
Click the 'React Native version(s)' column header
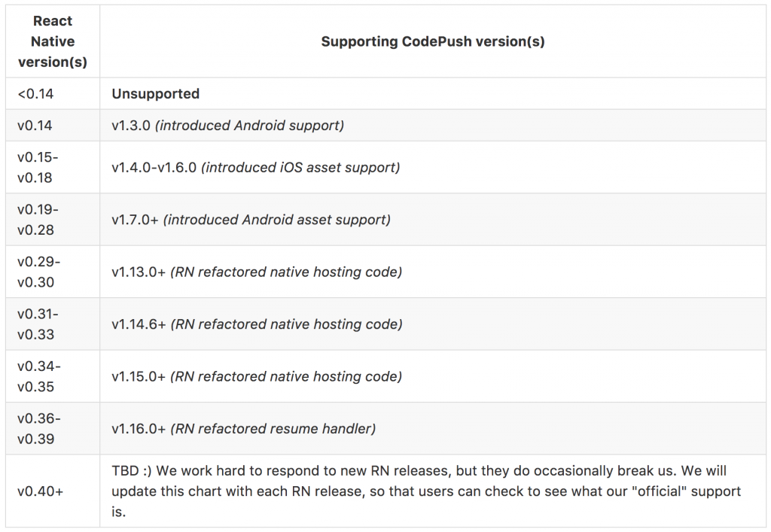click(53, 42)
